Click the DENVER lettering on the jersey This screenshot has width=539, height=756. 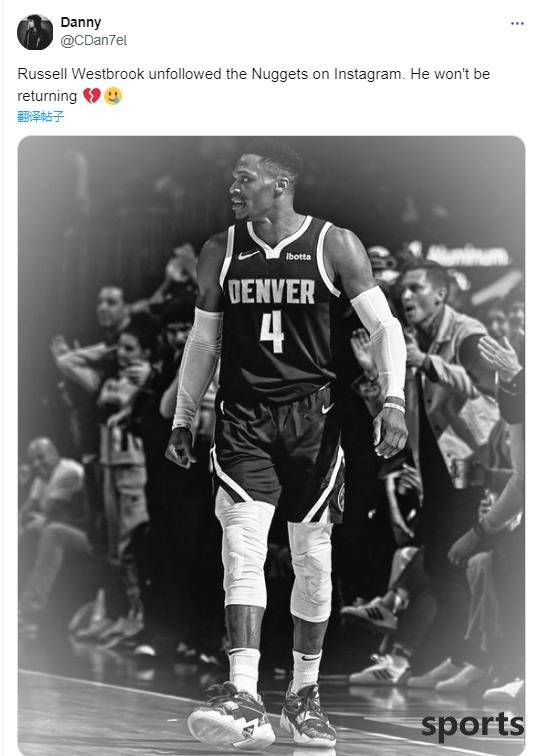point(271,292)
